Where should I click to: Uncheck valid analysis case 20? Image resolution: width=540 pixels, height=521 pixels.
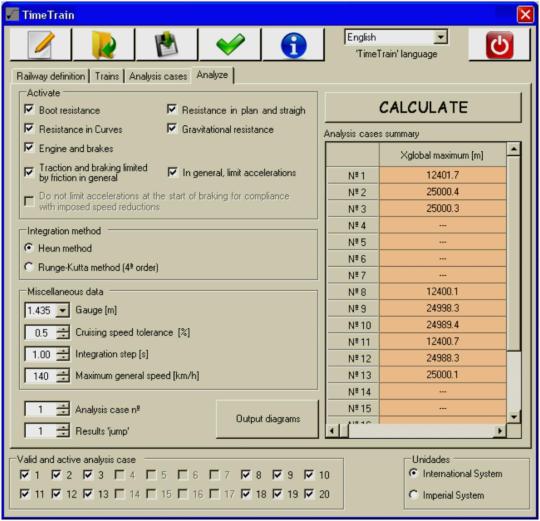coord(309,494)
